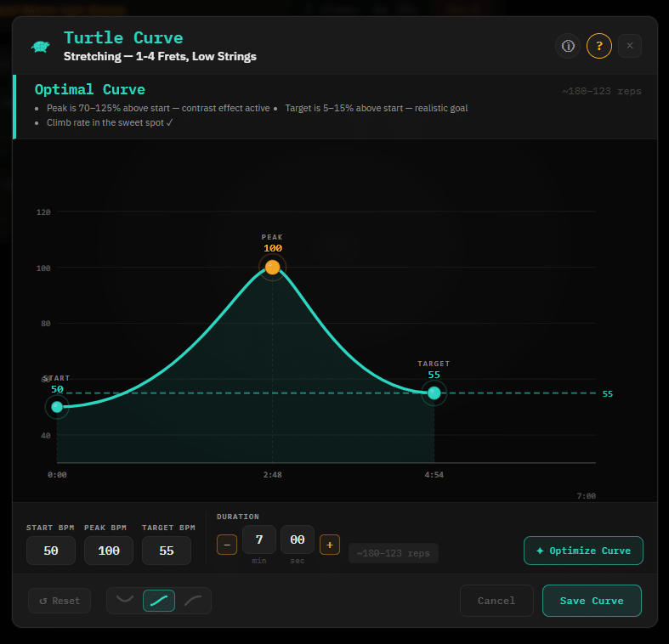Click the DURATION label
The height and width of the screenshot is (644, 669).
point(238,517)
